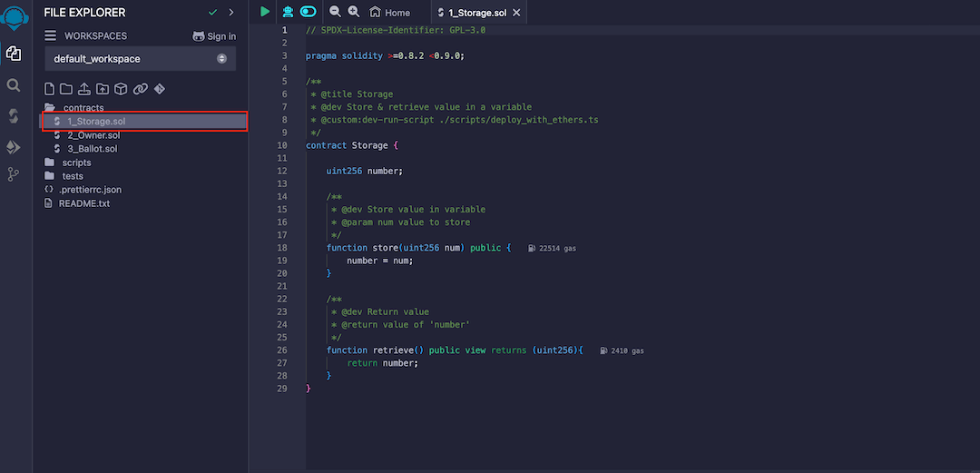Viewport: 980px width, 473px height.
Task: Open the default_workspace dropdown
Action: [x=140, y=59]
